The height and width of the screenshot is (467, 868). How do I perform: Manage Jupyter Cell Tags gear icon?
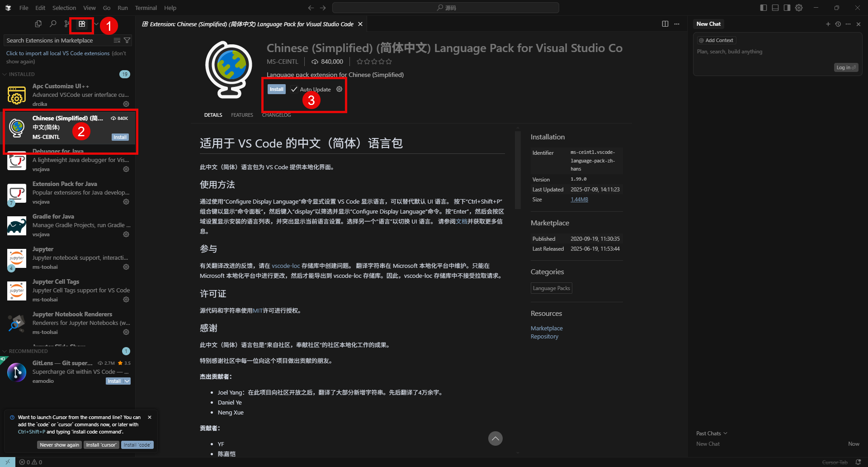126,300
